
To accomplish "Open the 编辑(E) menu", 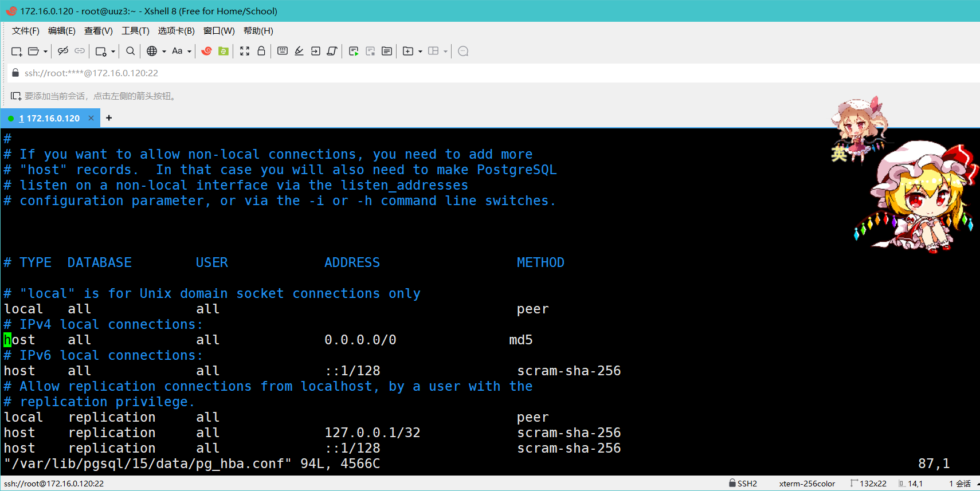I will (x=62, y=31).
